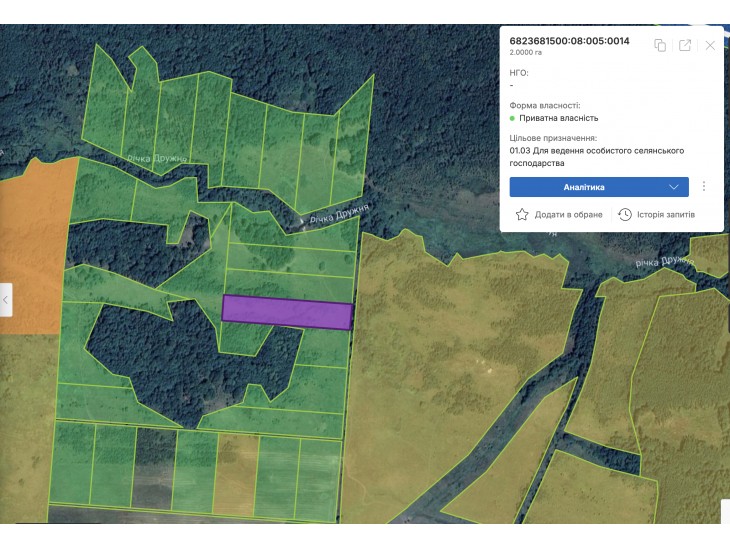Collapse sidebar with left arrow handle

(6, 300)
